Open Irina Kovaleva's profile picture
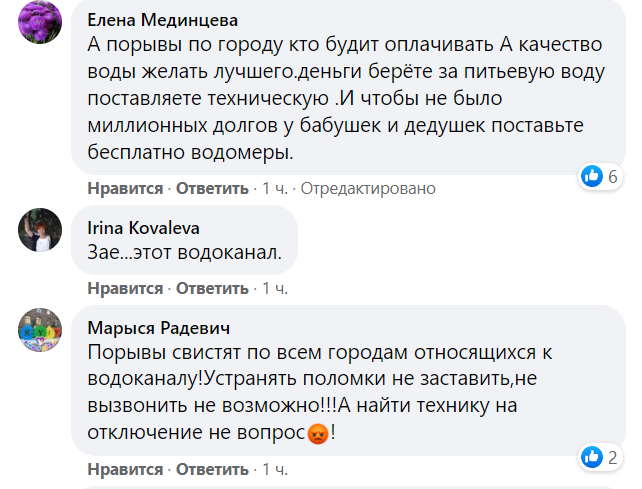Image resolution: width=642 pixels, height=489 pixels. [x=42, y=231]
